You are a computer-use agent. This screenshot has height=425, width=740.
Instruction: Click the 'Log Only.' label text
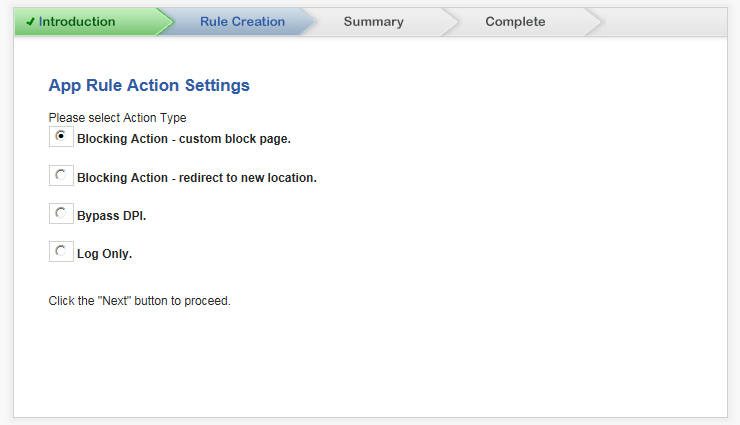104,254
